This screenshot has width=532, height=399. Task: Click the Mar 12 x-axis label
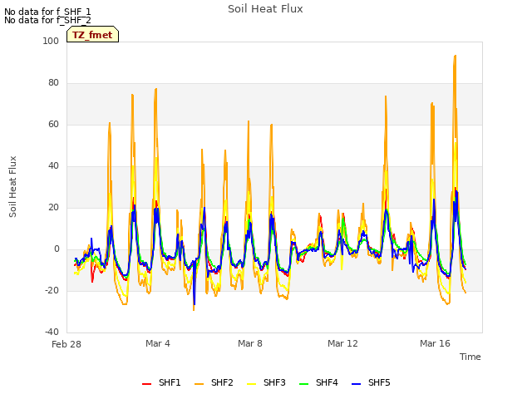342,343
